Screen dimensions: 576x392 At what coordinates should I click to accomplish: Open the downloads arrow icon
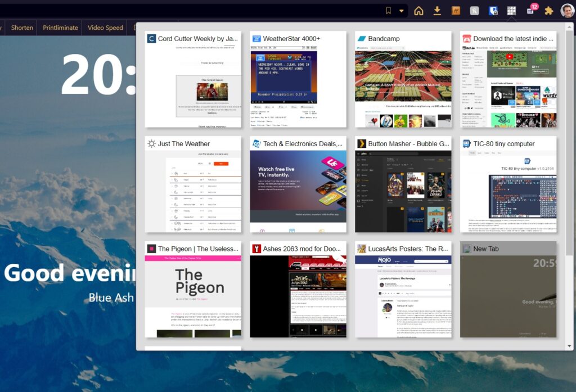(x=437, y=11)
